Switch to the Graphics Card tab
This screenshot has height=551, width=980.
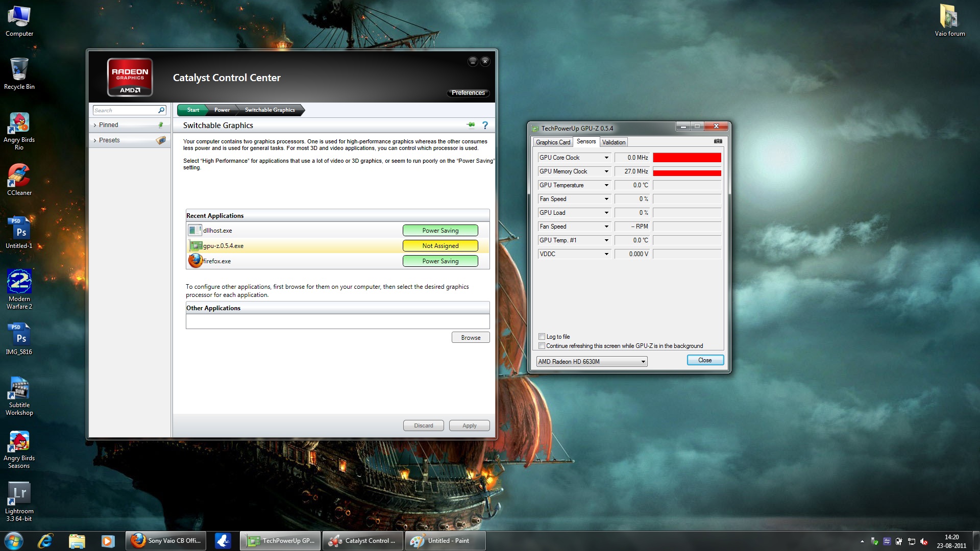pyautogui.click(x=553, y=142)
